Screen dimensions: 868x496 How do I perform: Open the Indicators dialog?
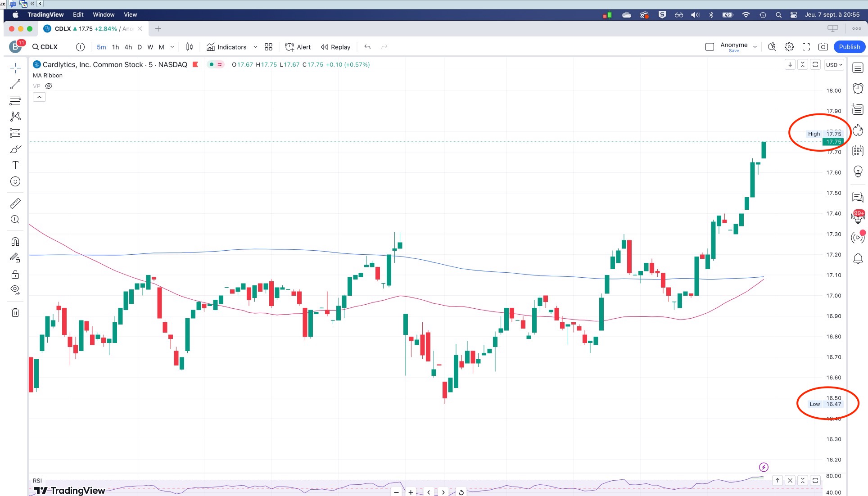click(226, 47)
